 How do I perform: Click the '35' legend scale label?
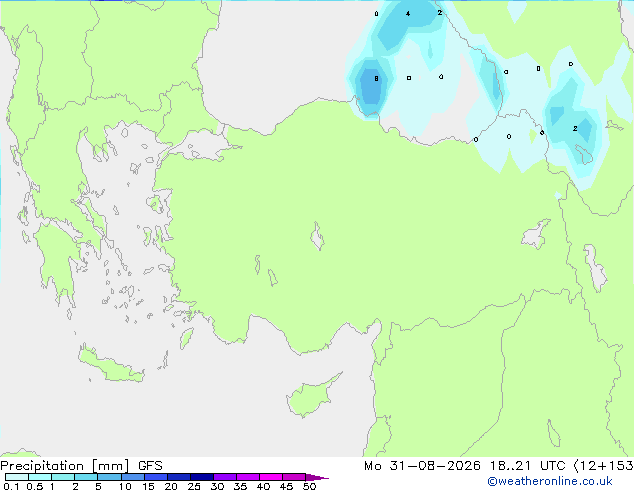pyautogui.click(x=240, y=486)
